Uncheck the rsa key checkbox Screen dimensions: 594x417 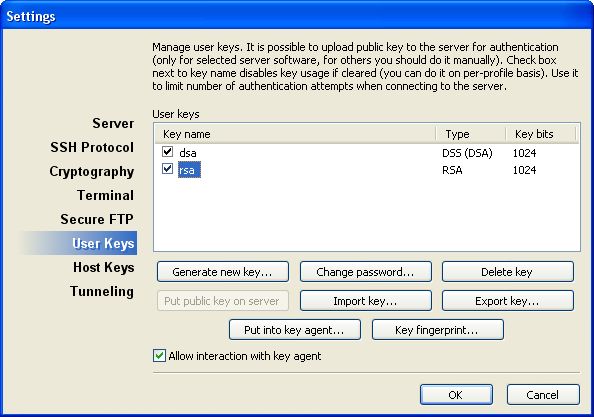[167, 169]
